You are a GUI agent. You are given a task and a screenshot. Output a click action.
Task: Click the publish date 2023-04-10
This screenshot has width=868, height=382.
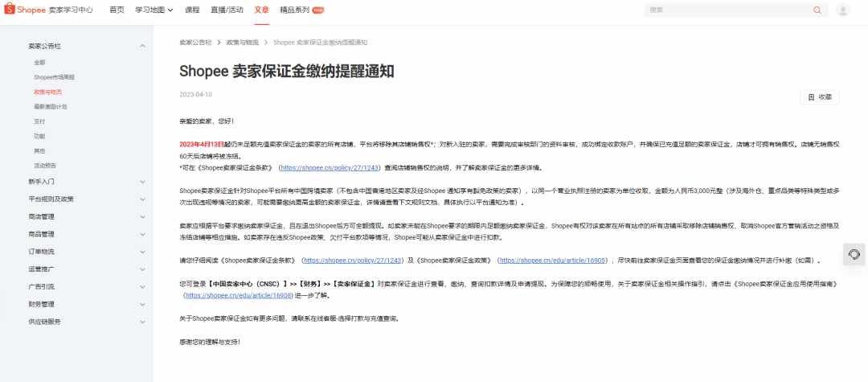click(196, 95)
